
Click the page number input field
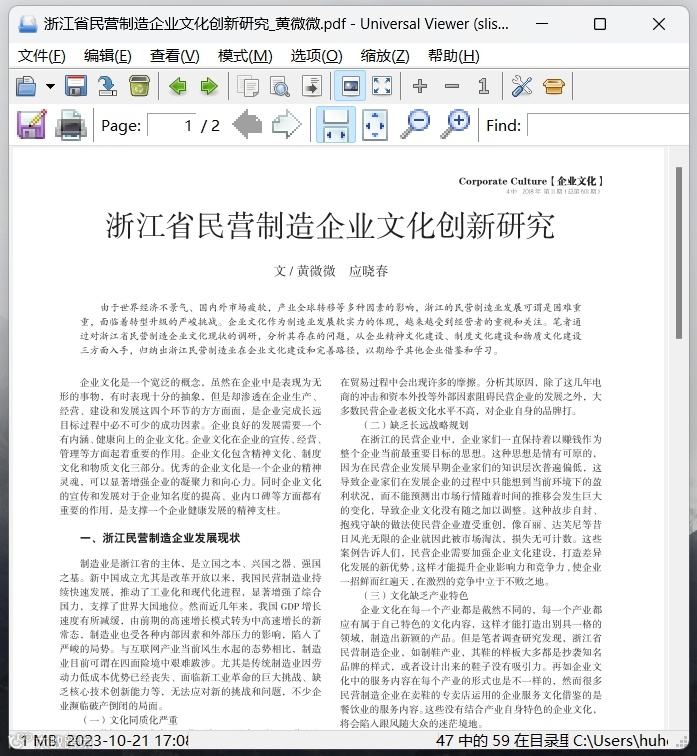[172, 125]
